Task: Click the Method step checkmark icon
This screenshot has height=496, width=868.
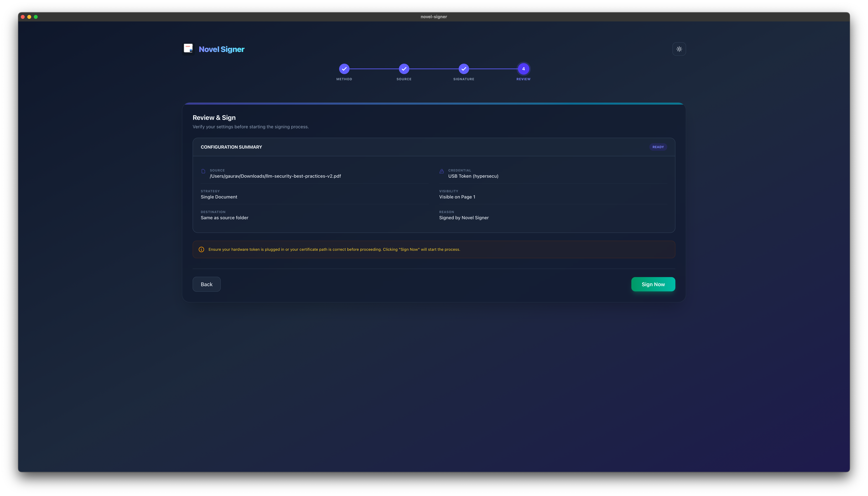Action: 344,69
